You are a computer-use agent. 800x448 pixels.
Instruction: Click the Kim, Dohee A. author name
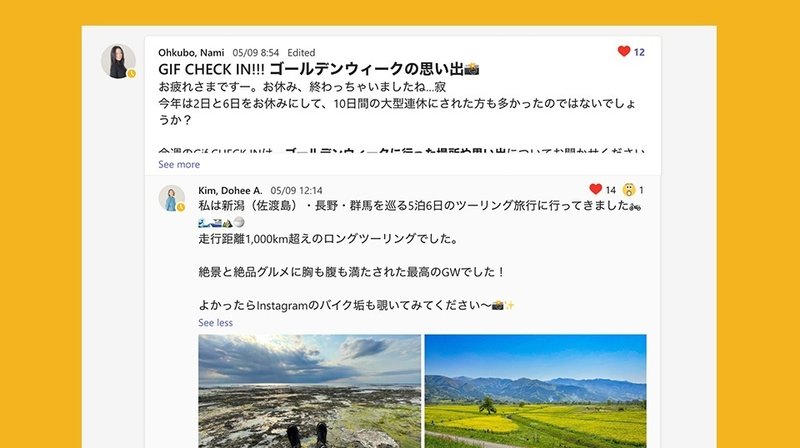230,190
